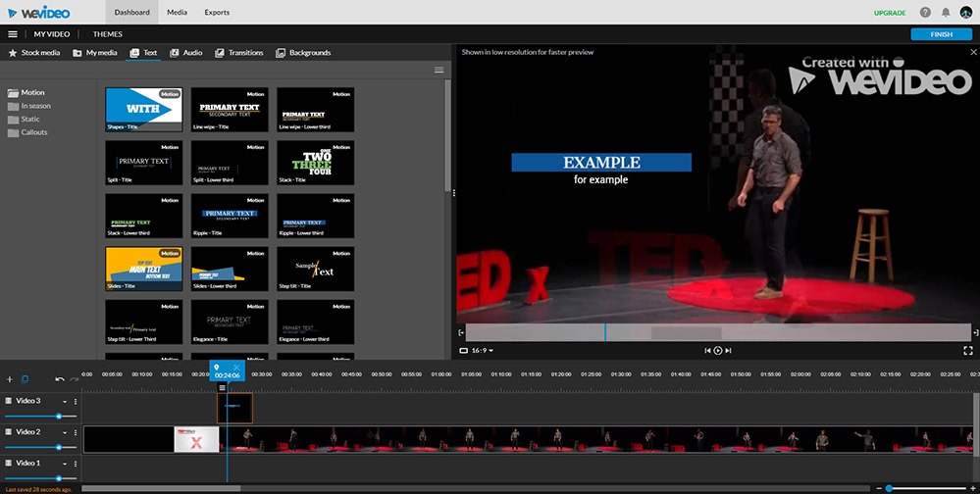Viewport: 980px width, 494px height.
Task: Select the Text tab
Action: pyautogui.click(x=144, y=53)
